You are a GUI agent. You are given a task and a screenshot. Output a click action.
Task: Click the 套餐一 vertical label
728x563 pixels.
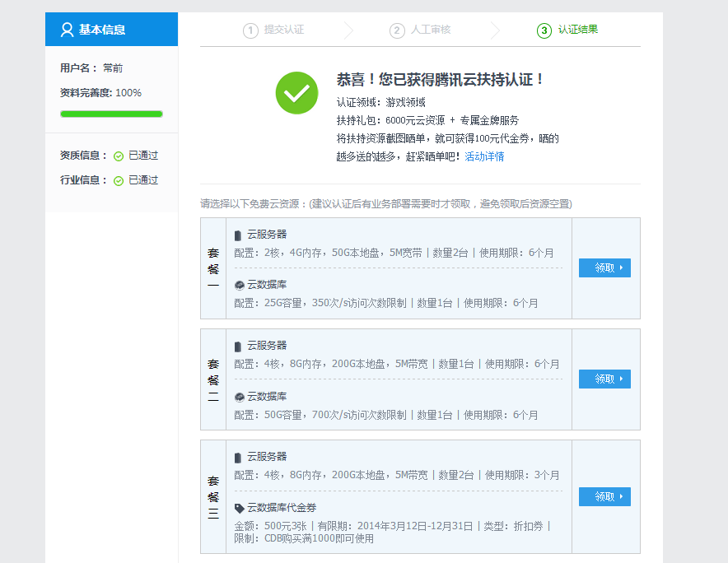tap(213, 268)
